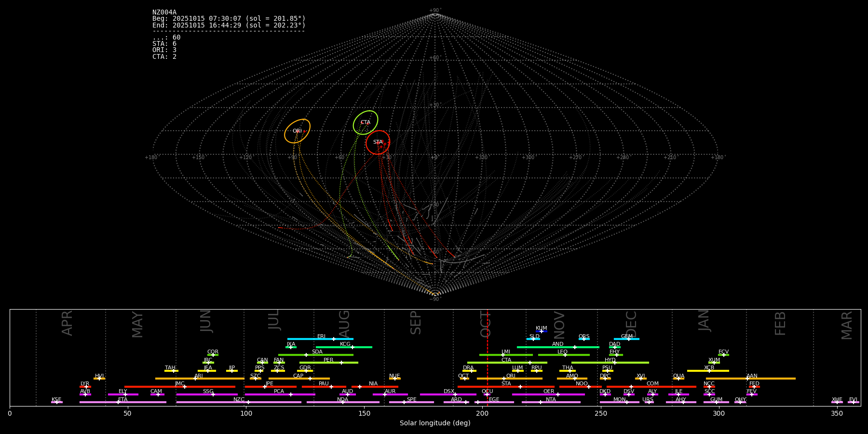
Task: Click the NOO red shower bar
Action: pyautogui.click(x=581, y=386)
